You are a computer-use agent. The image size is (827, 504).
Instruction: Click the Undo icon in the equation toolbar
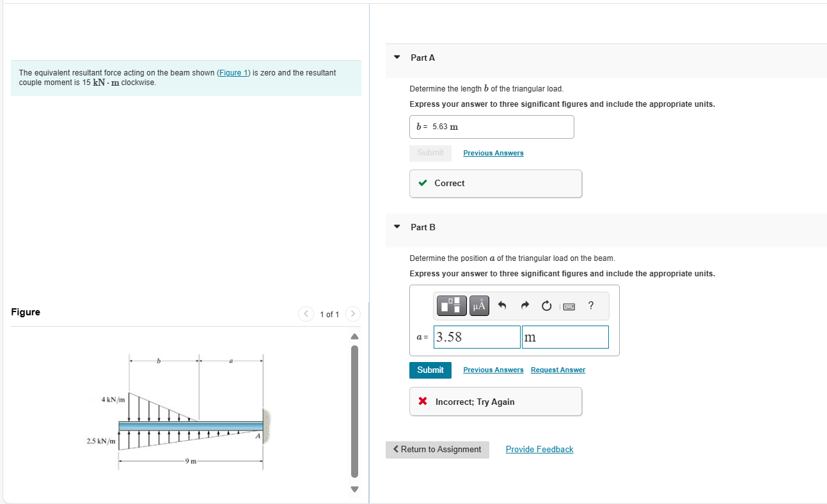[503, 306]
